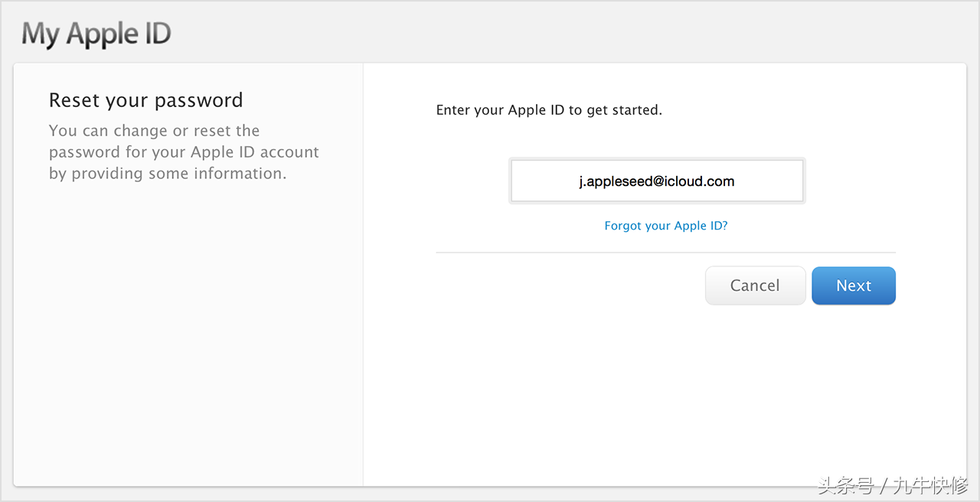Image resolution: width=980 pixels, height=502 pixels.
Task: Click the Cancel button
Action: [x=755, y=285]
